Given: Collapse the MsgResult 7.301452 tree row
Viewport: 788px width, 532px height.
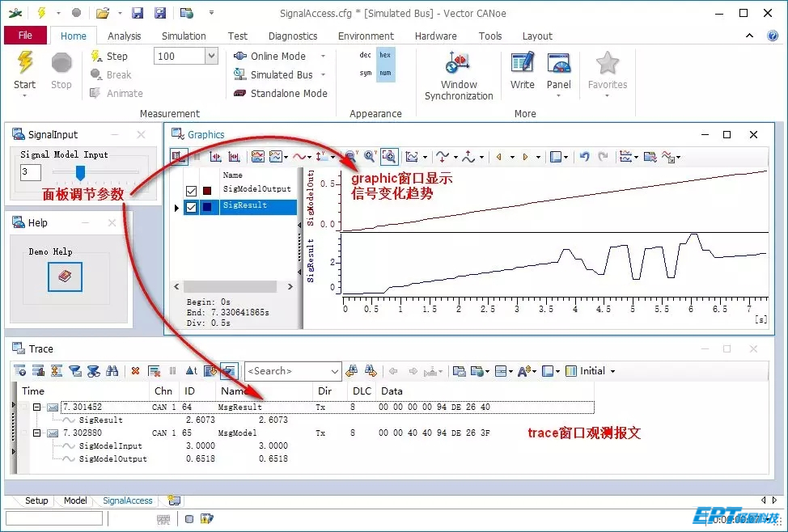Looking at the screenshot, I should click(x=36, y=407).
